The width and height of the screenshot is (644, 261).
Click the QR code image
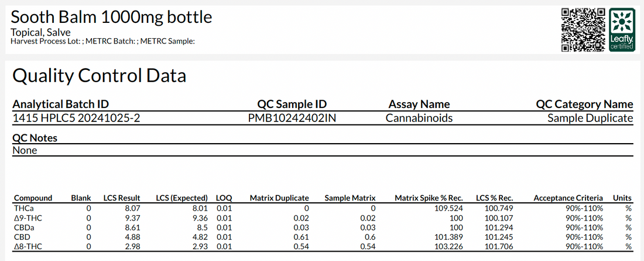(582, 29)
